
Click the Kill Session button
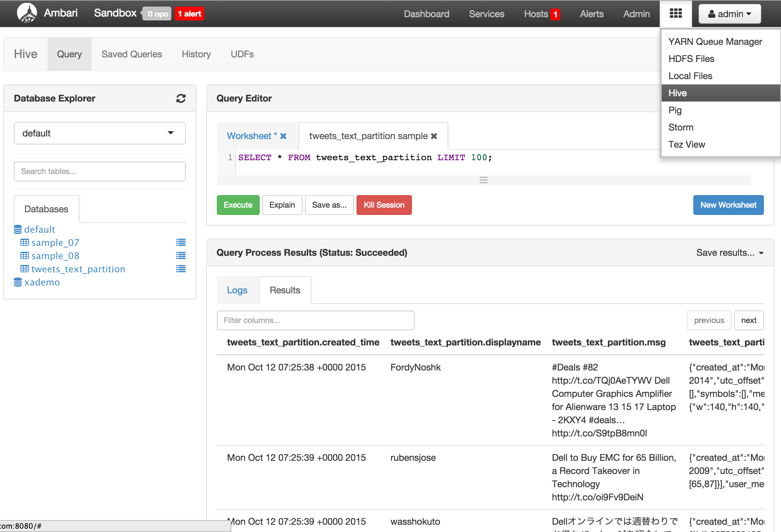[x=384, y=205]
